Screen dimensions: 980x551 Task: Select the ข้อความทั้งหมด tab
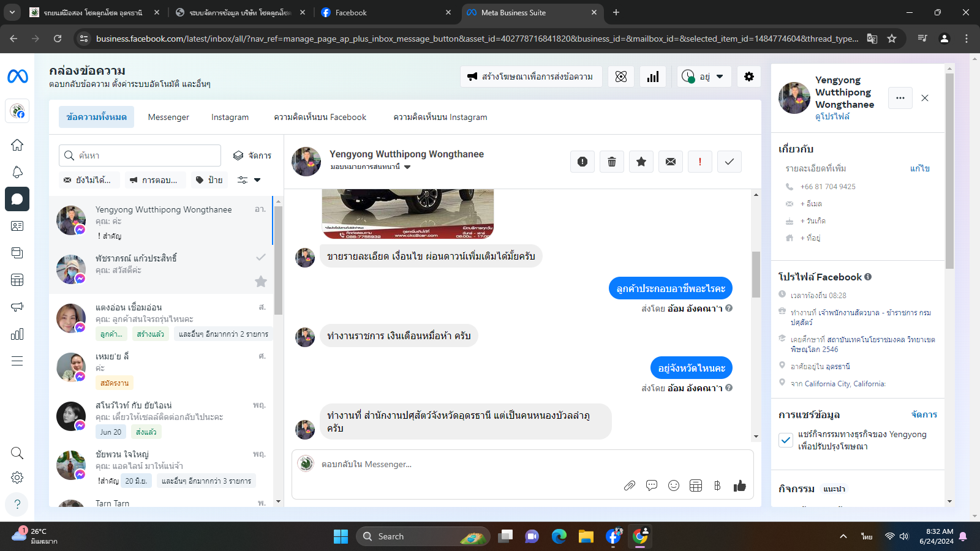(97, 117)
